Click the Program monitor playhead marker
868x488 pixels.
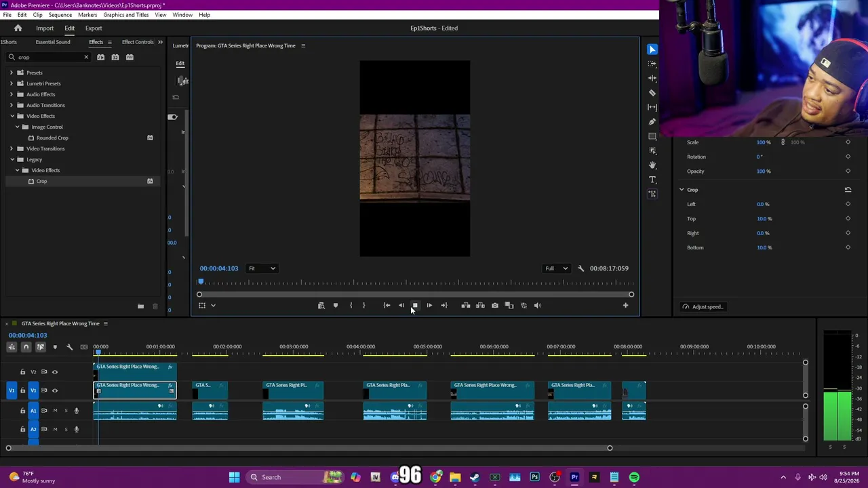click(x=201, y=282)
